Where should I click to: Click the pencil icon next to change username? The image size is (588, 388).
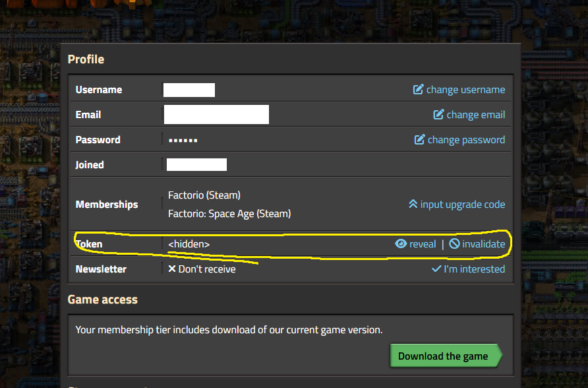pyautogui.click(x=418, y=89)
